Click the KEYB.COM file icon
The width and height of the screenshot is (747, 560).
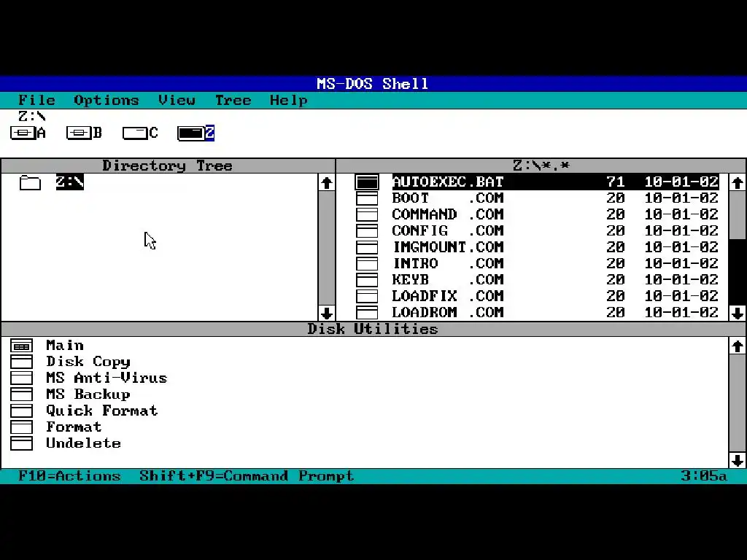(367, 280)
